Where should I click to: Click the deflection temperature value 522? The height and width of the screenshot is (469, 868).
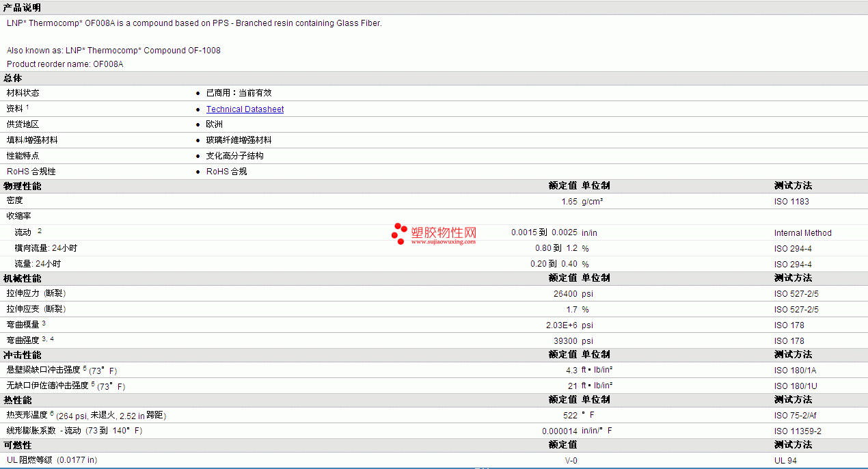coord(570,416)
